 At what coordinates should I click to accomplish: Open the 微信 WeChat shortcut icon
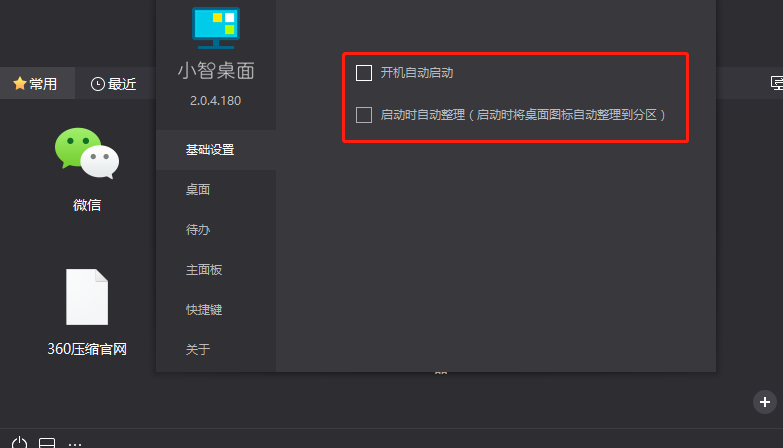pos(87,153)
